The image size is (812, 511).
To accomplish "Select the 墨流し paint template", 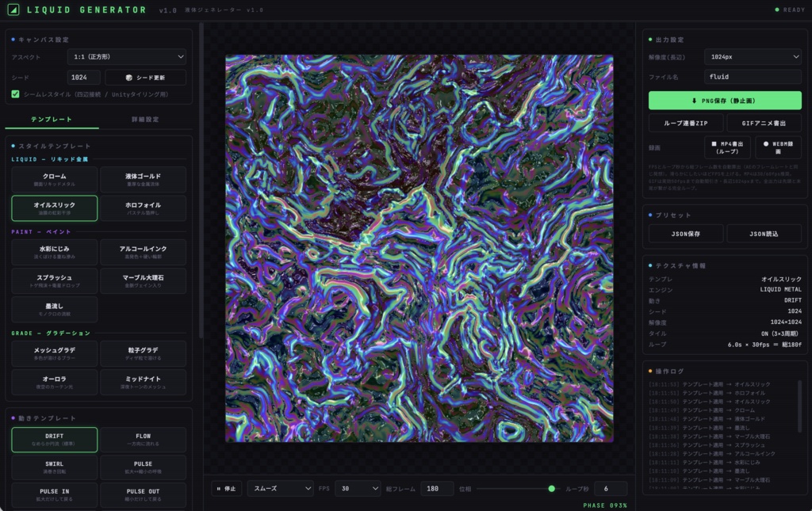I will click(55, 309).
